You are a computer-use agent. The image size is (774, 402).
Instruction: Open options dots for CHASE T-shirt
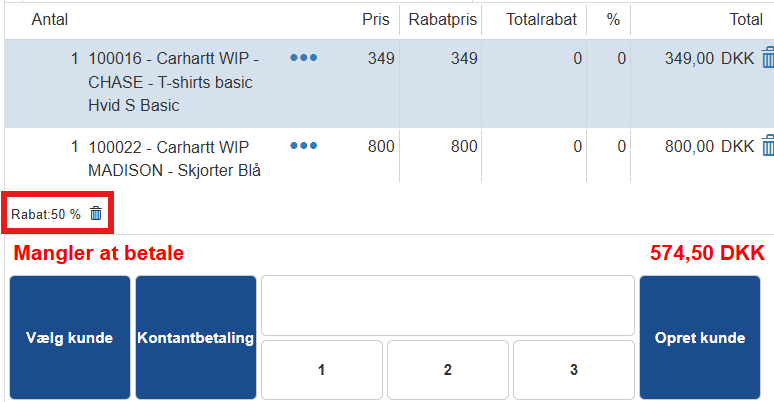[303, 58]
